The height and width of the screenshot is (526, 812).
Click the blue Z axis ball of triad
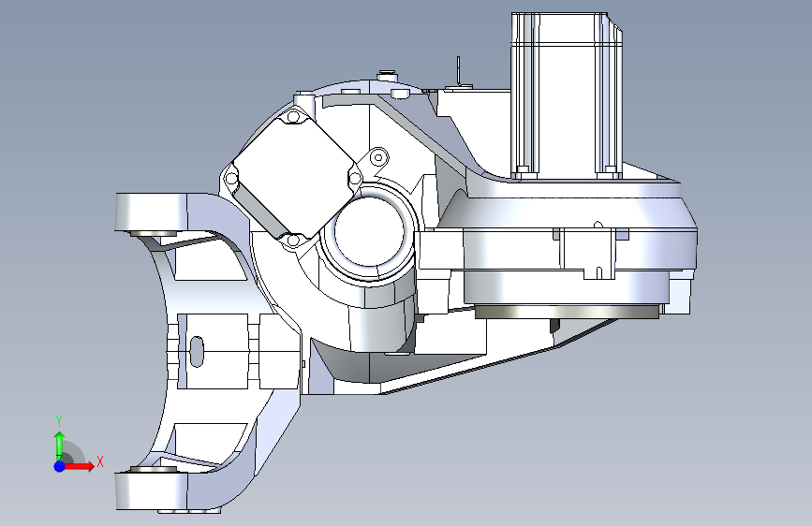(x=60, y=466)
